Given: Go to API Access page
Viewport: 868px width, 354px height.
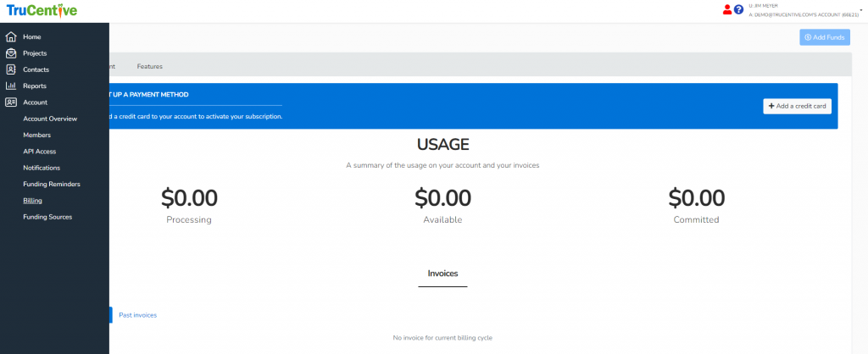Looking at the screenshot, I should tap(40, 151).
